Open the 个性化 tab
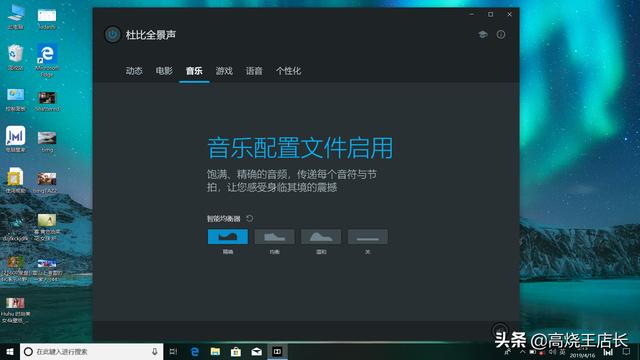The image size is (640, 360). pos(289,71)
